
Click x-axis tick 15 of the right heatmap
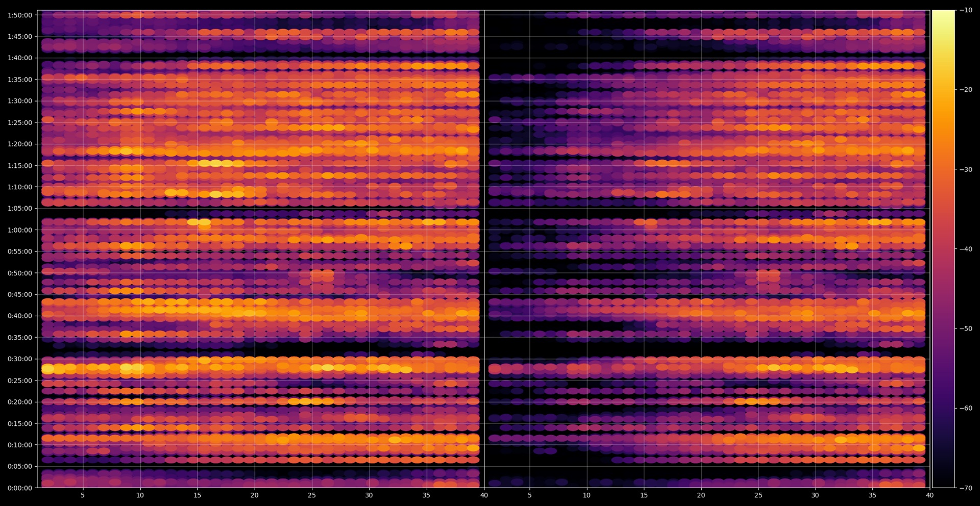click(644, 495)
